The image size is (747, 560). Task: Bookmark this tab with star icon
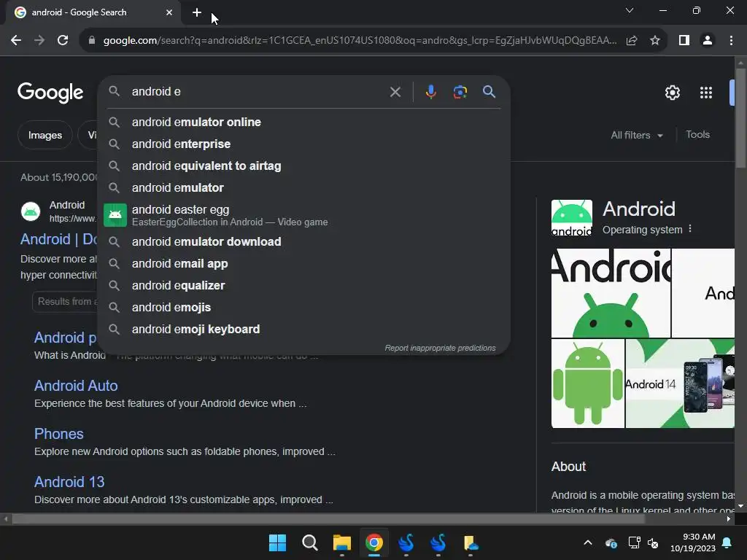[x=655, y=41]
